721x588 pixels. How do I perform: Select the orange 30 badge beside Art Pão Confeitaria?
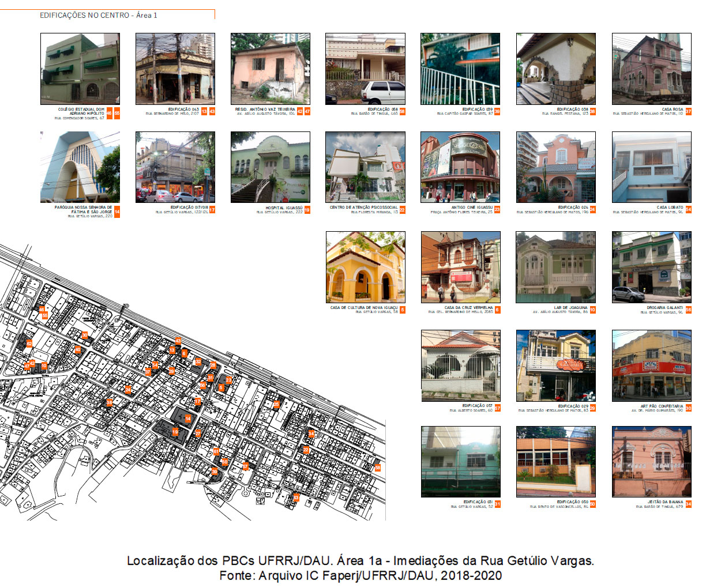coord(688,408)
